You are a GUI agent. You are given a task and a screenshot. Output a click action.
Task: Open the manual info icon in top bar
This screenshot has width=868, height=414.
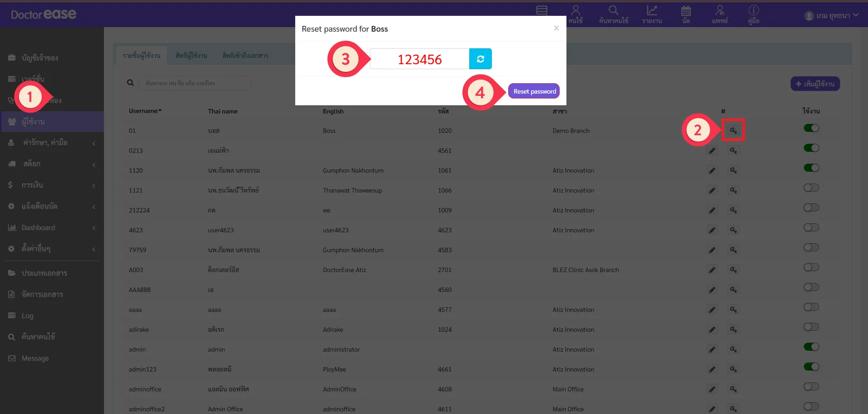point(753,14)
